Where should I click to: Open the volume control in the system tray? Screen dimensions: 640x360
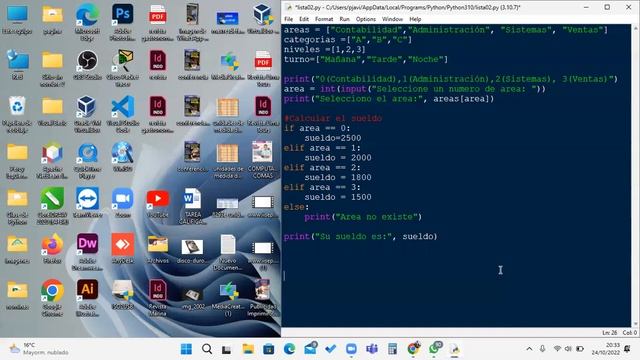pyautogui.click(x=568, y=349)
